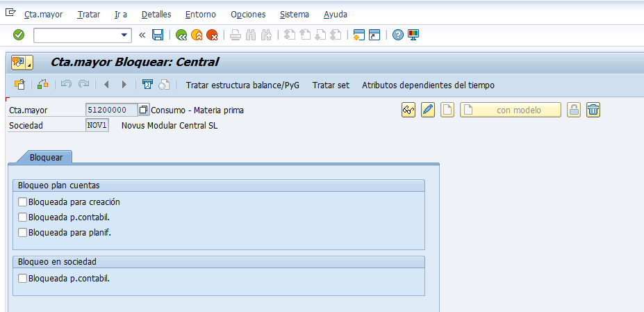The height and width of the screenshot is (312, 644).
Task: Go to previous account left triangle
Action: point(106,85)
